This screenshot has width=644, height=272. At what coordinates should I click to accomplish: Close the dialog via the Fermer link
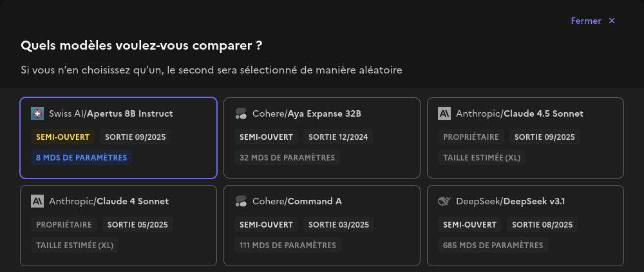pos(586,21)
